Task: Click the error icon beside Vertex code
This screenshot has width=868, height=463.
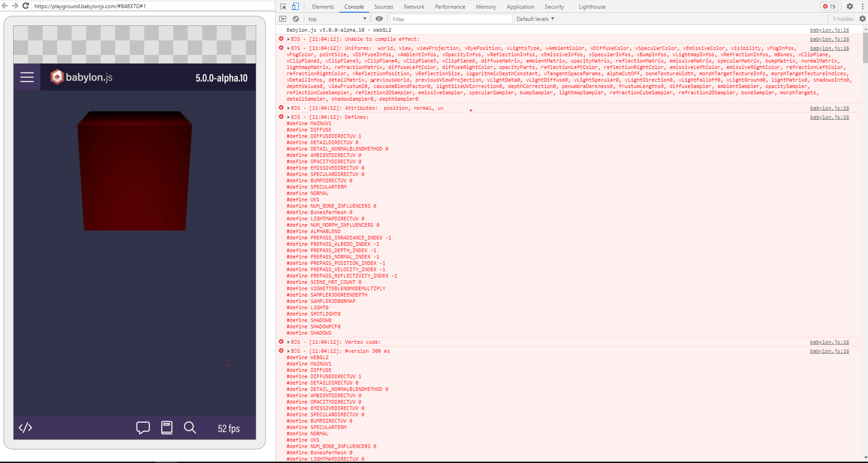Action: pyautogui.click(x=281, y=341)
